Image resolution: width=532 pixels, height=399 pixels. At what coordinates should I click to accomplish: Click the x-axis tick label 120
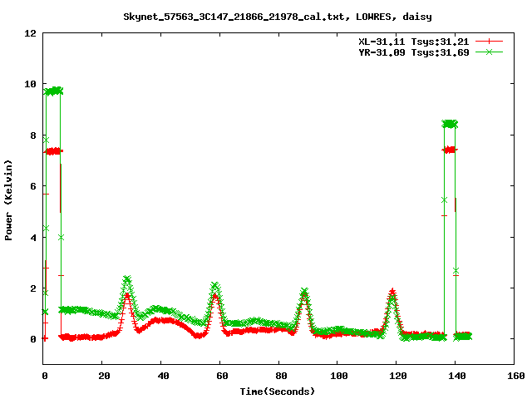point(398,376)
